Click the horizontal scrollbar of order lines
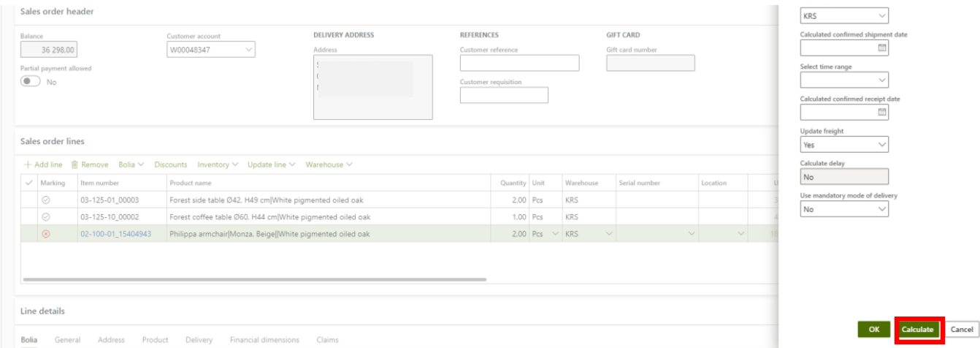This screenshot has width=980, height=348. pyautogui.click(x=254, y=279)
